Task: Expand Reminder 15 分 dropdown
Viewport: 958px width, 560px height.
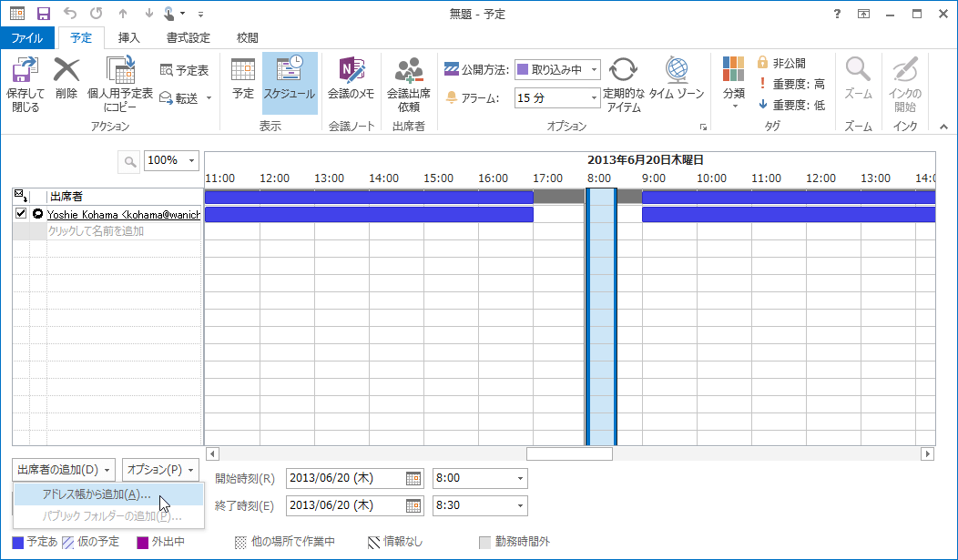Action: (x=593, y=97)
